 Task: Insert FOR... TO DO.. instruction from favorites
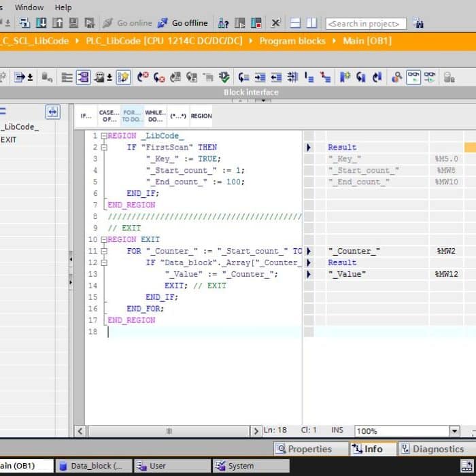point(133,116)
